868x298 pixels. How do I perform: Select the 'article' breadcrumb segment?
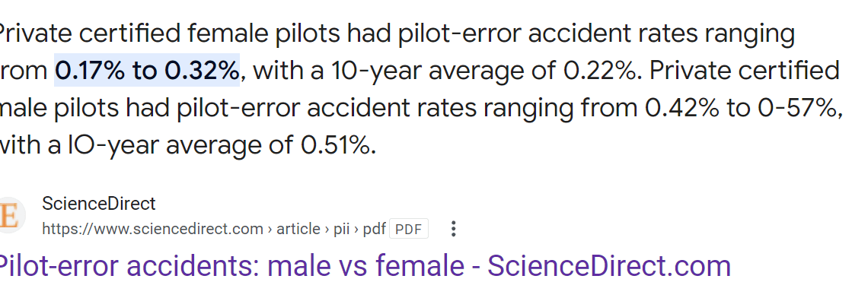pos(298,229)
